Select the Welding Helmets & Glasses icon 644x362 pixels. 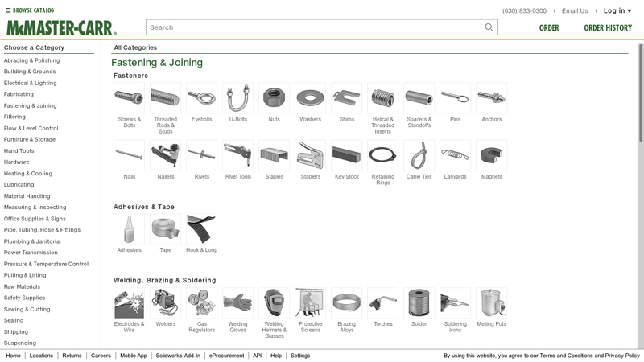tap(274, 303)
